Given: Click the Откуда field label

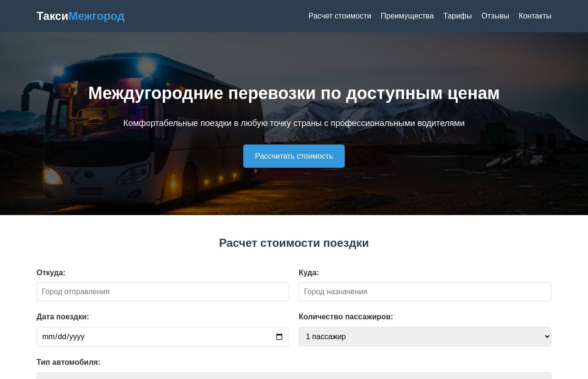Looking at the screenshot, I should 51,272.
